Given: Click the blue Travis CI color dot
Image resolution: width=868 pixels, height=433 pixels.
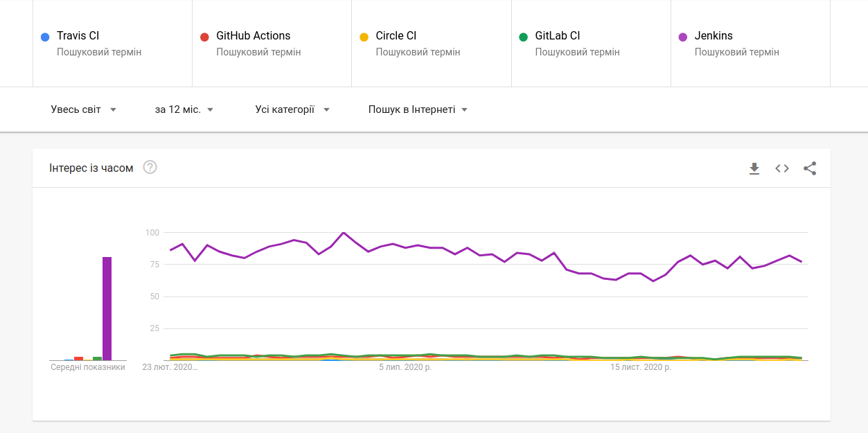Looking at the screenshot, I should (x=45, y=37).
